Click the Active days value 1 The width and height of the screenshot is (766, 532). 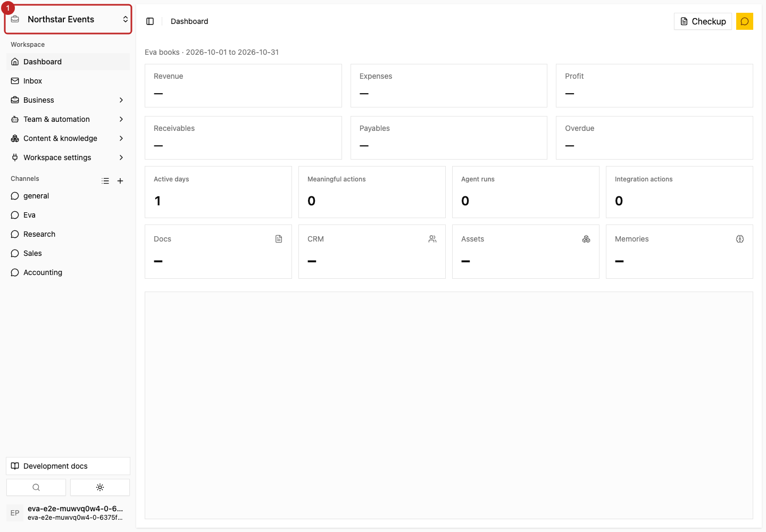point(157,201)
